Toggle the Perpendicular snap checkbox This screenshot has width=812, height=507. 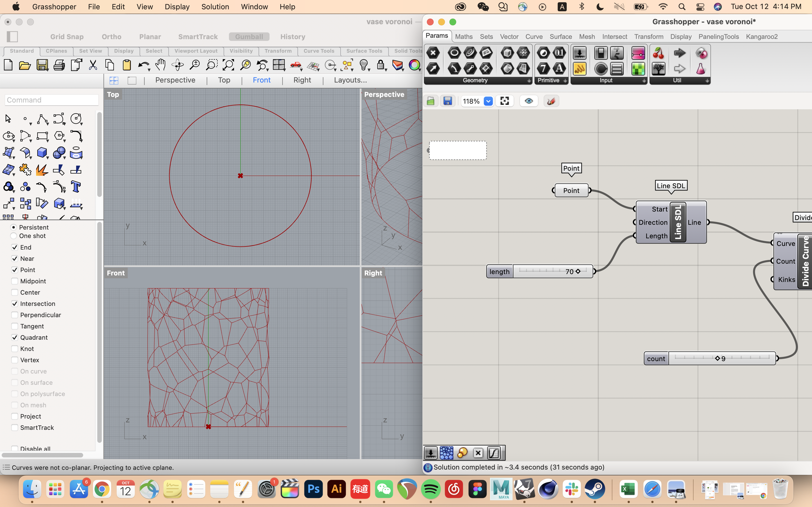coord(14,315)
